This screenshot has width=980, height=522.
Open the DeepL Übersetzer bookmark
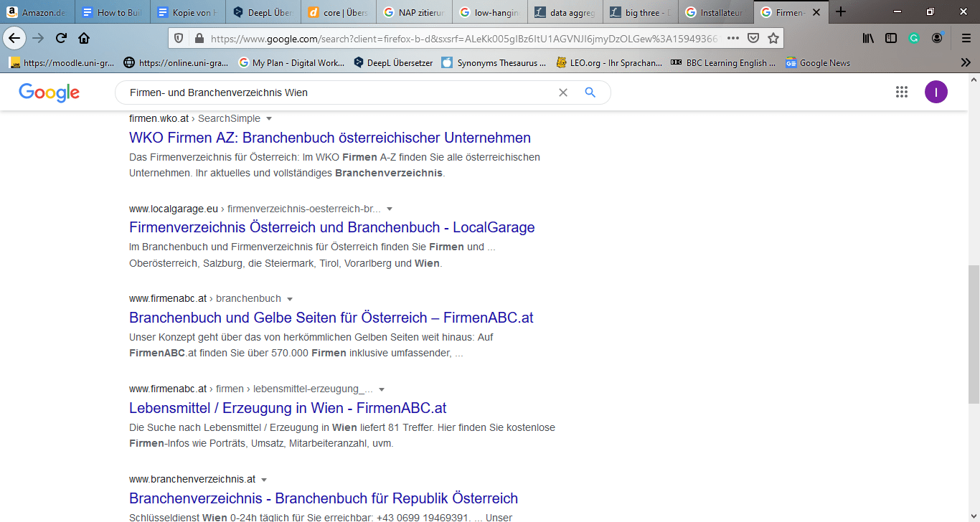click(x=393, y=63)
